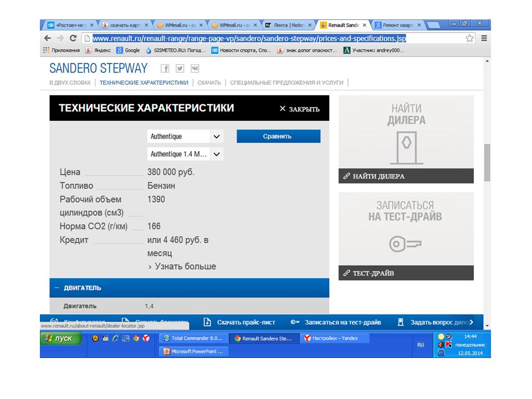
Task: Click the bottom bar right arrow
Action: pyautogui.click(x=472, y=323)
